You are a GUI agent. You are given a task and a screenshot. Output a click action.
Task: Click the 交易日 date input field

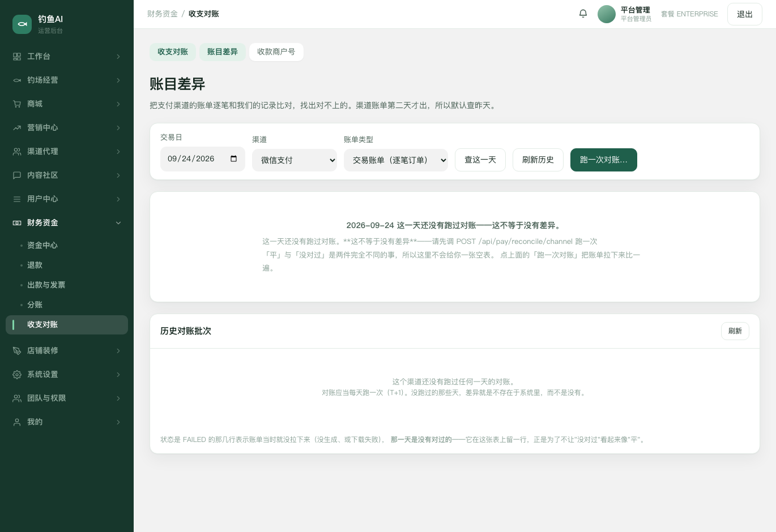pyautogui.click(x=203, y=159)
